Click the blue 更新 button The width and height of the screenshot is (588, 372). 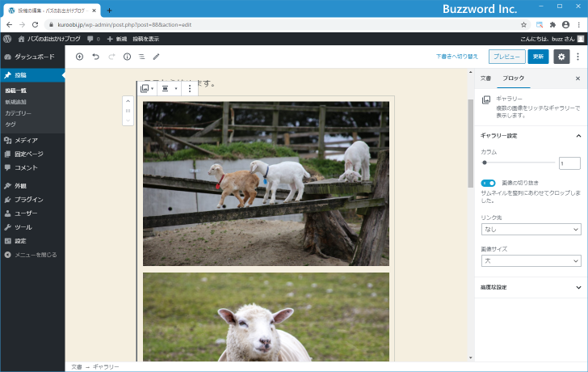click(539, 57)
